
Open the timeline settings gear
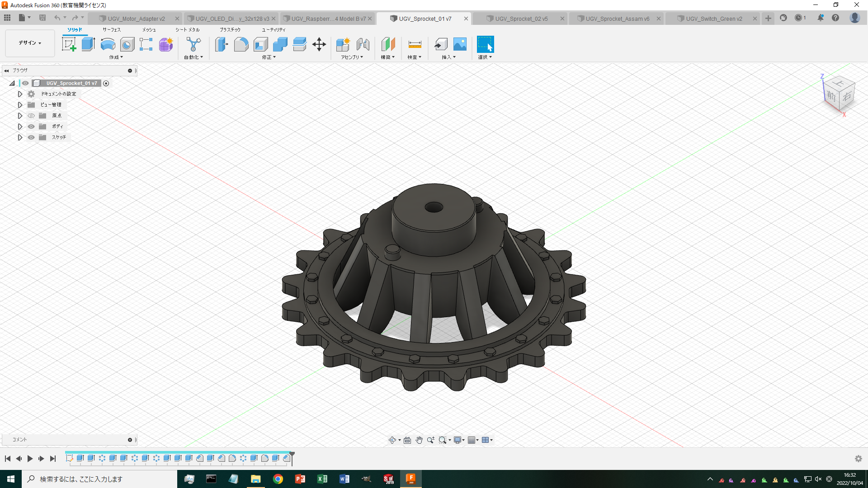point(858,459)
